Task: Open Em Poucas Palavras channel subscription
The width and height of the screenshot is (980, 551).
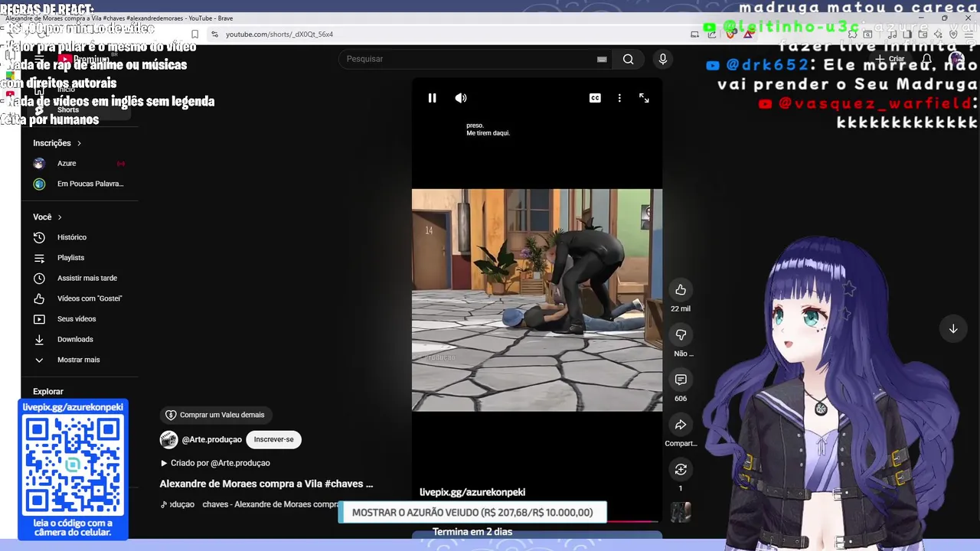Action: pyautogui.click(x=80, y=184)
